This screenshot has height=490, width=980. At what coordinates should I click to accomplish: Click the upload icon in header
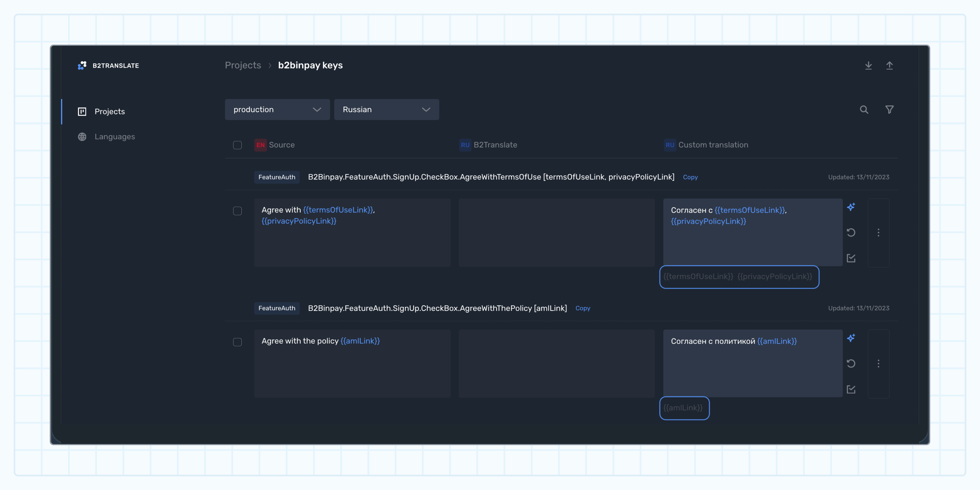click(889, 66)
